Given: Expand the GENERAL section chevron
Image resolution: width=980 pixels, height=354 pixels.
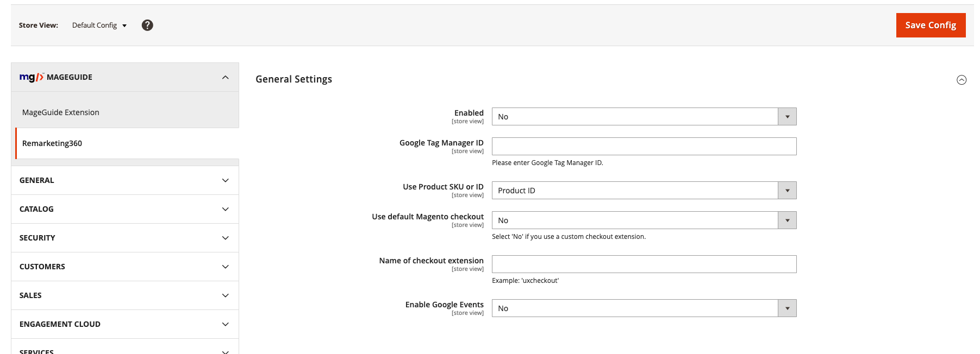Looking at the screenshot, I should pyautogui.click(x=226, y=180).
